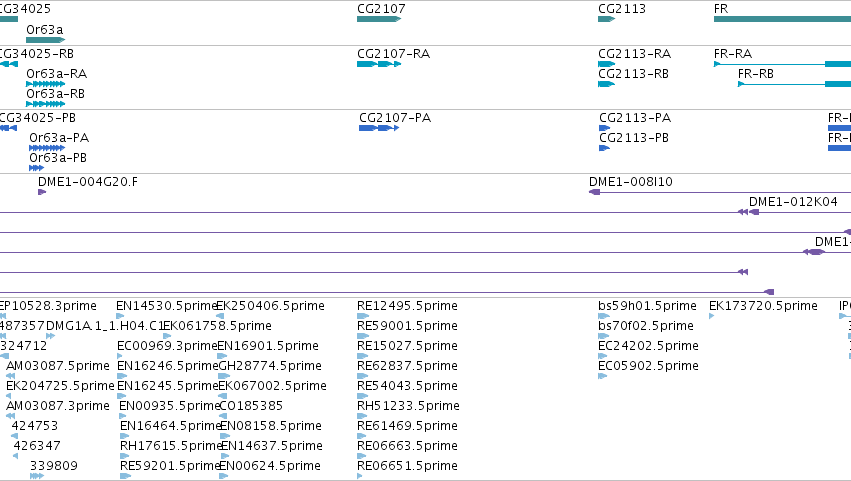Select the CG2107-RA transcript glyph
Screen dimensions: 851x481
pyautogui.click(x=379, y=64)
